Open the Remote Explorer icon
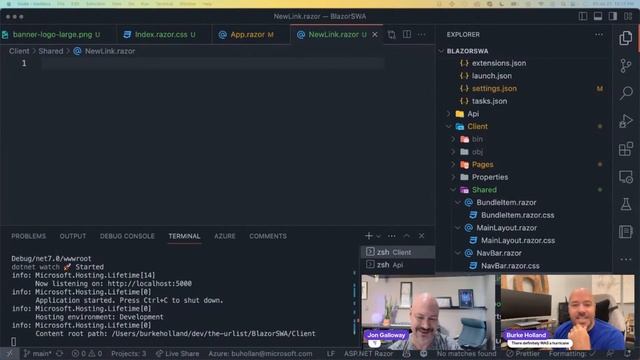640x360 pixels. (x=625, y=176)
